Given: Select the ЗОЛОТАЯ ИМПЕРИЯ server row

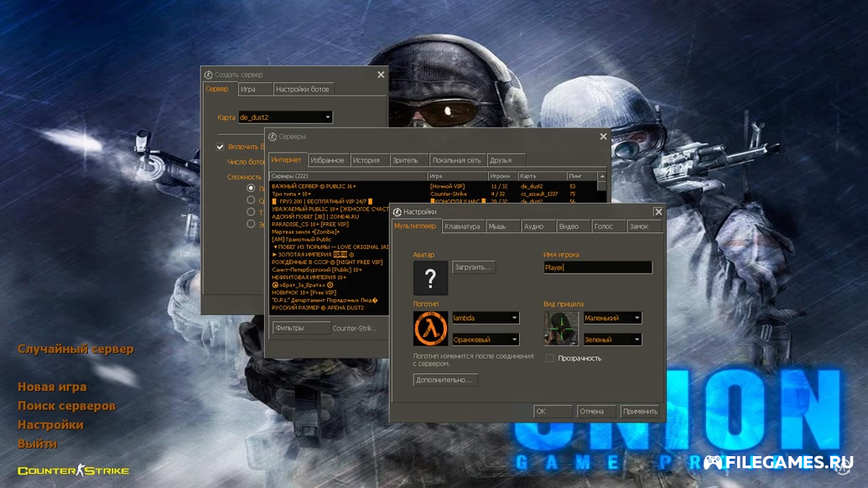Looking at the screenshot, I should tap(330, 255).
